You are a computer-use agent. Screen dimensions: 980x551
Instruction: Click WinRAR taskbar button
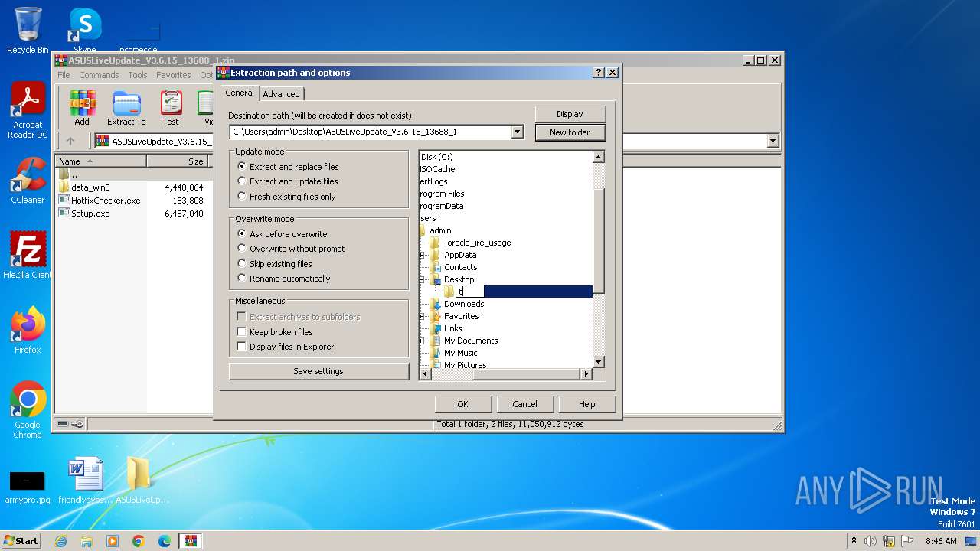(x=191, y=541)
